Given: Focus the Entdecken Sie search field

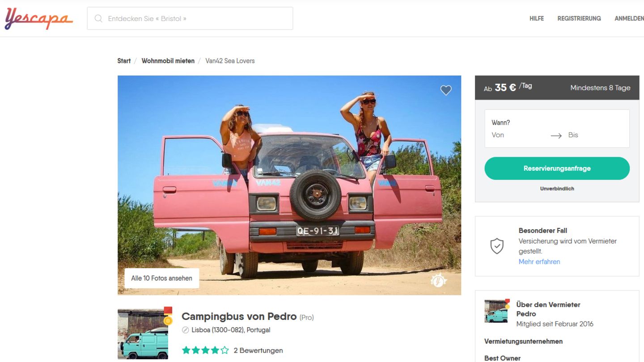Looking at the screenshot, I should point(197,19).
